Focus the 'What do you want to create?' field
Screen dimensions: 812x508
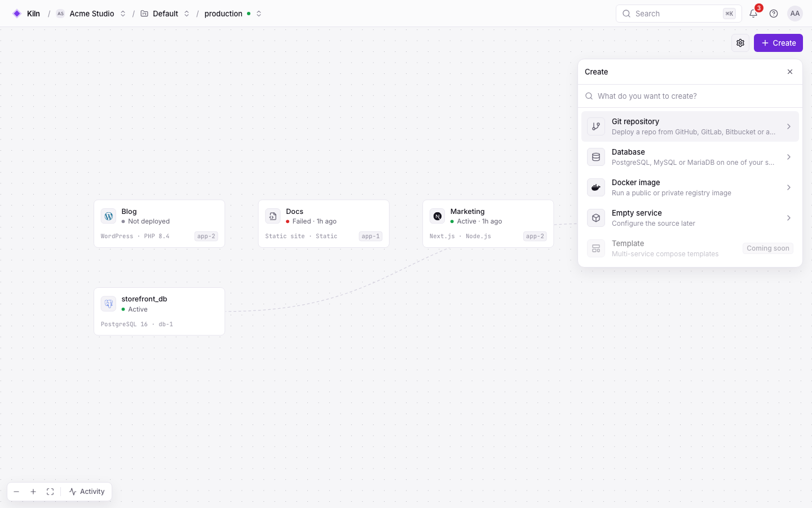(690, 96)
